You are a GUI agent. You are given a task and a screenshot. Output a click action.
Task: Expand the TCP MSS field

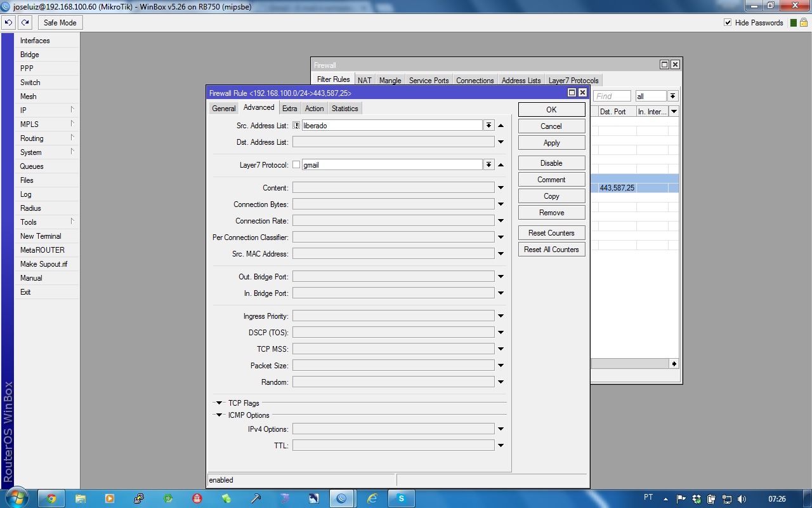pos(501,349)
